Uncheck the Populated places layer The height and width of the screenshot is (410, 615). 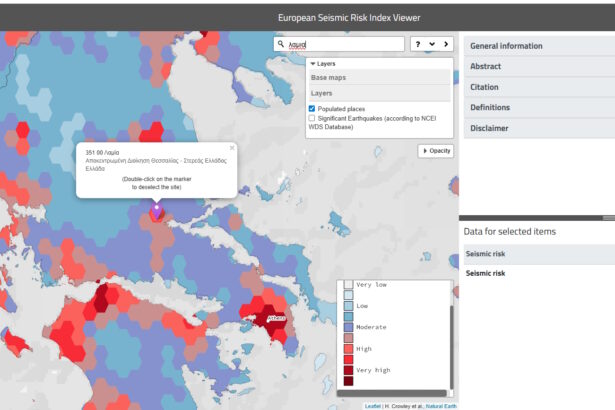(312, 108)
